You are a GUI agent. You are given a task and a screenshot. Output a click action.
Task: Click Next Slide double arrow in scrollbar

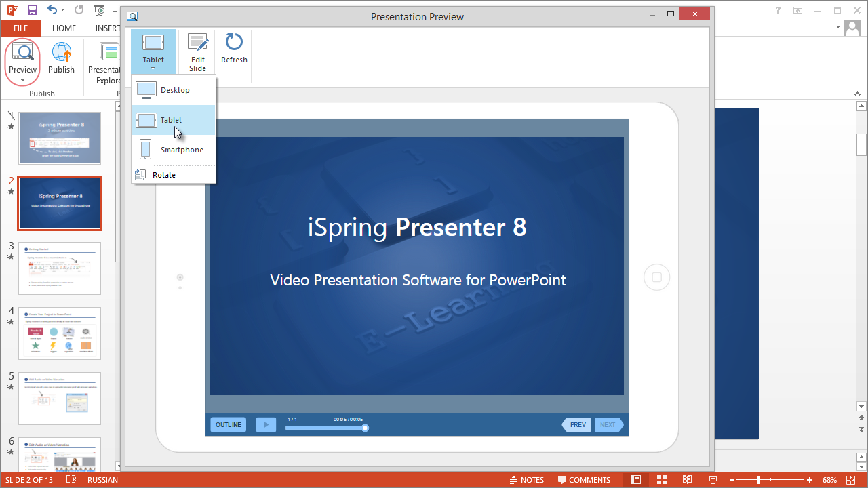862,430
